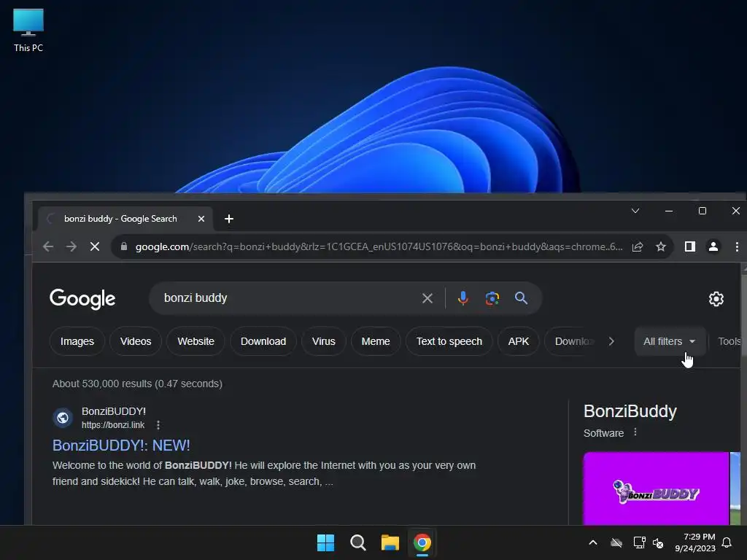Close the bonzi buddy Google Search tab

click(201, 219)
